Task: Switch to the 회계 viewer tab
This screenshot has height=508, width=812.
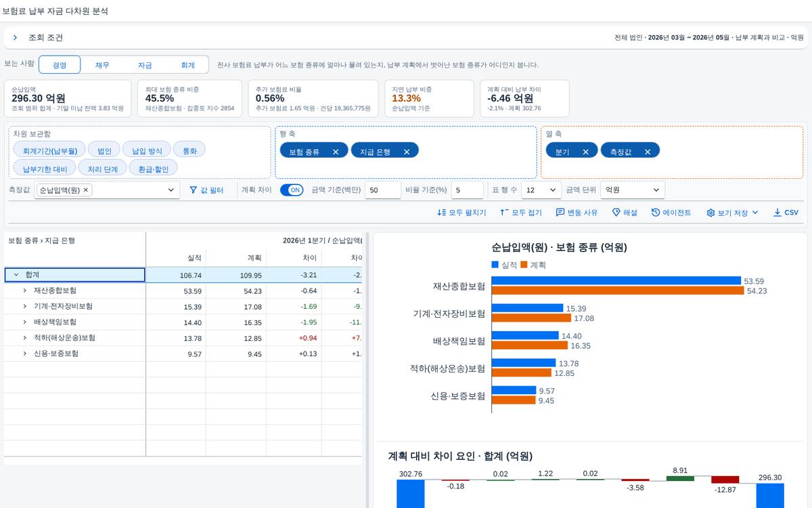Action: point(187,65)
